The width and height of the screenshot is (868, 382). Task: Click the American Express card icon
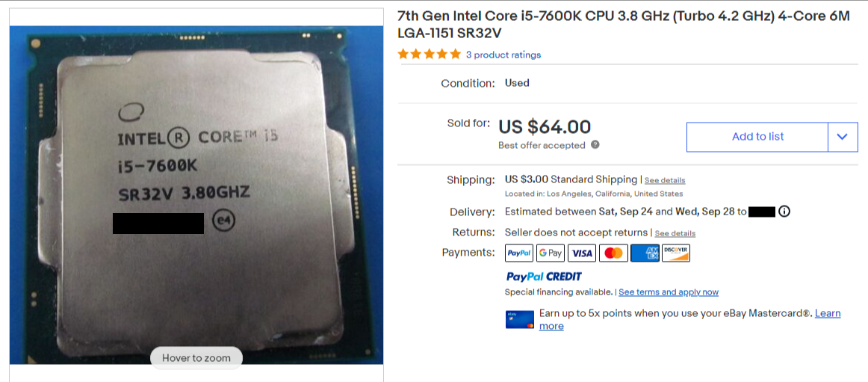pyautogui.click(x=645, y=253)
